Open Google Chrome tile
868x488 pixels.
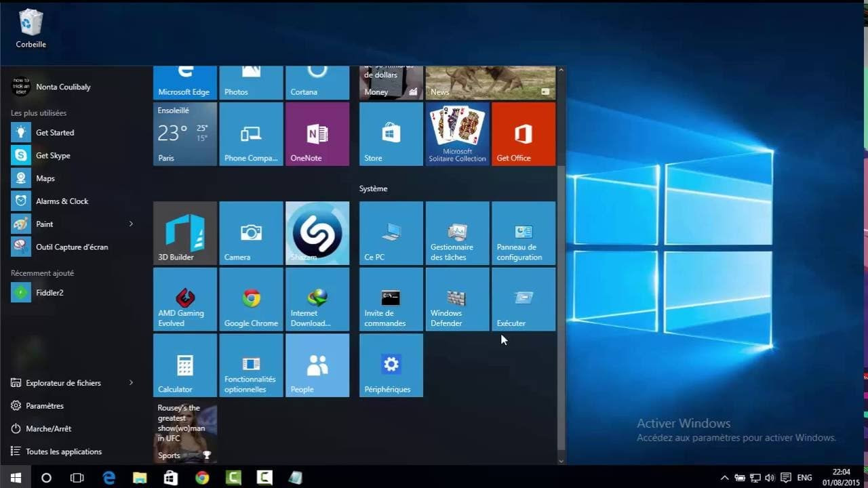(x=251, y=299)
